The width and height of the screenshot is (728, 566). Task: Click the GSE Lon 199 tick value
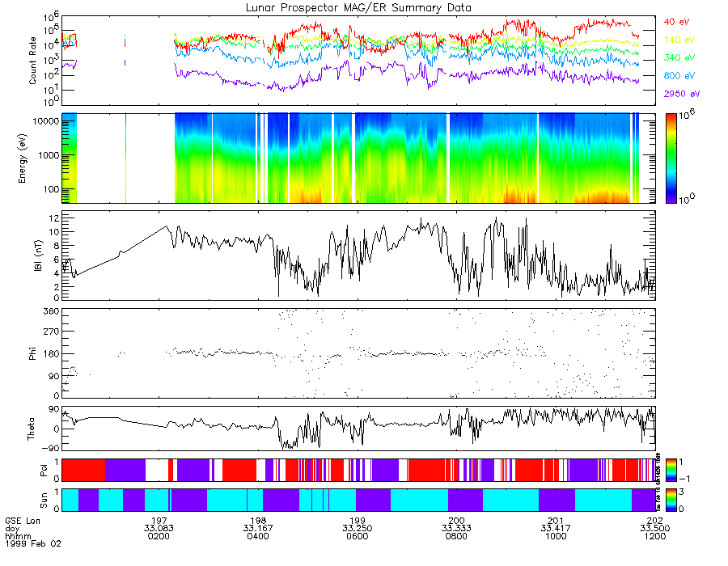(x=357, y=521)
